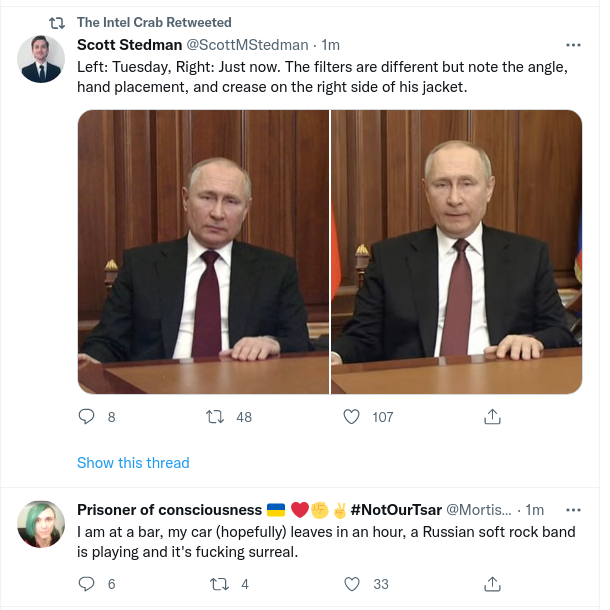Open more options on Prisoner of consciousness tweet
The width and height of the screenshot is (610, 610).
pos(573,510)
